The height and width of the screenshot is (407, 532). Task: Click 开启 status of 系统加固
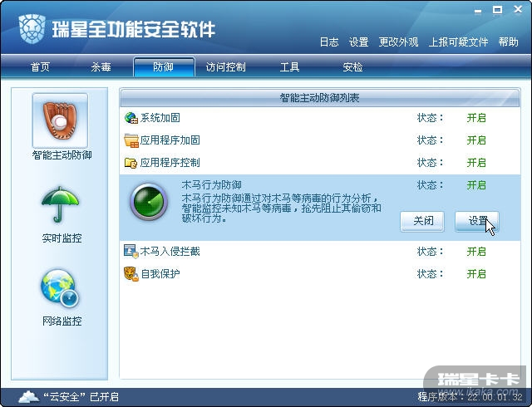(476, 118)
